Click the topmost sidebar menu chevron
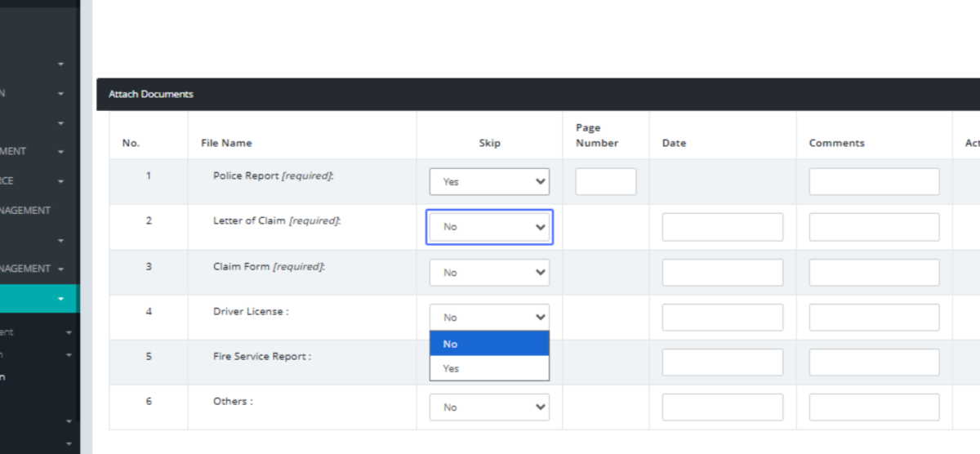Viewport: 980px width, 454px height. pyautogui.click(x=60, y=64)
